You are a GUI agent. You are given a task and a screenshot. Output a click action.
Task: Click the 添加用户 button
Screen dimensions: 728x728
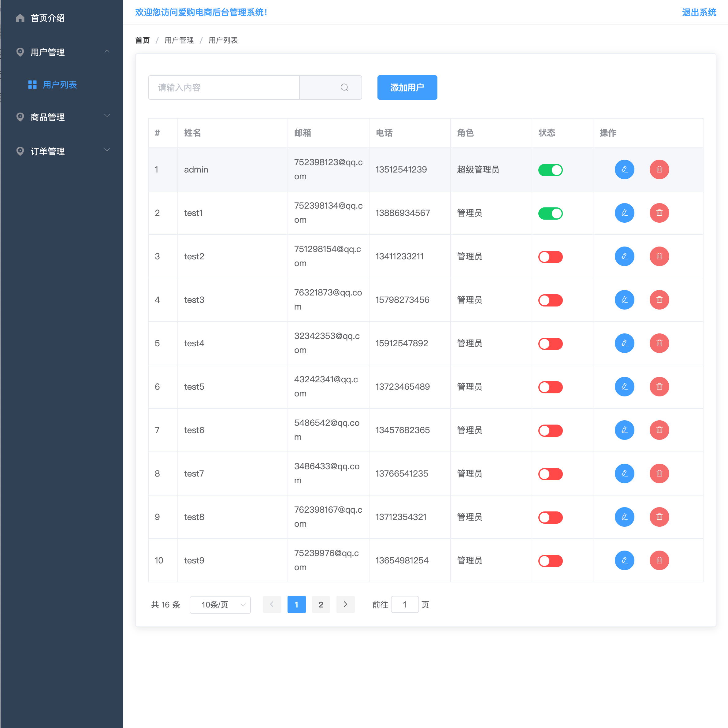(x=407, y=87)
